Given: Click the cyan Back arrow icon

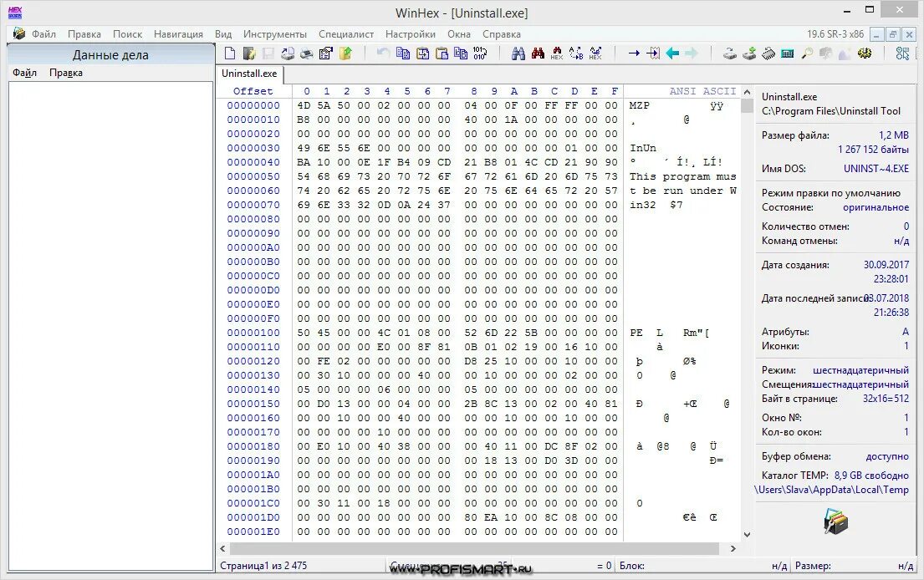Looking at the screenshot, I should 672,53.
